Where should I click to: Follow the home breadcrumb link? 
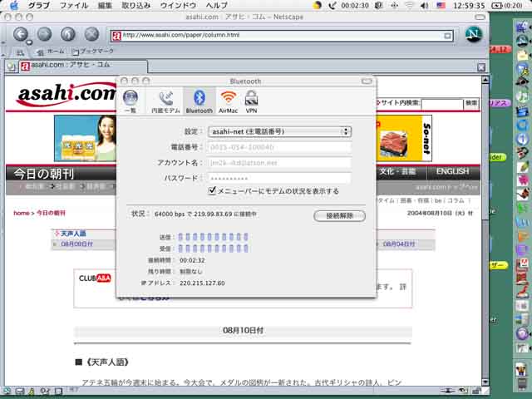pyautogui.click(x=21, y=213)
